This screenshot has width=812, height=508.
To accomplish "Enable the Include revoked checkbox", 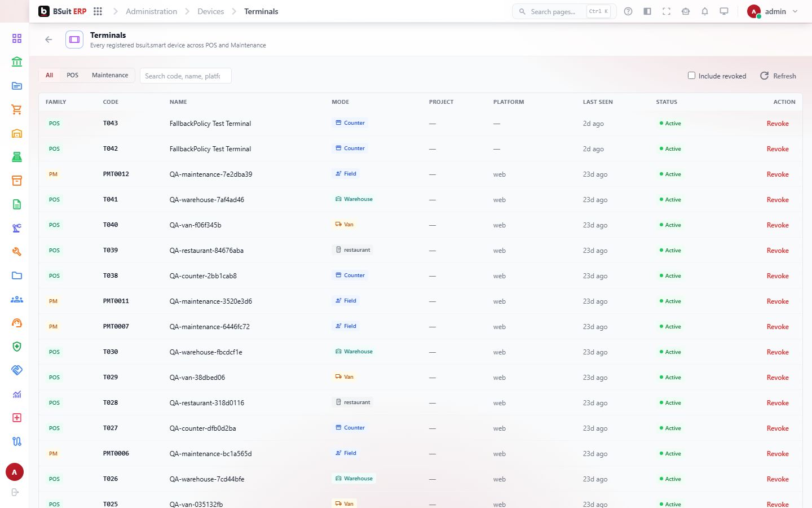I will [691, 76].
